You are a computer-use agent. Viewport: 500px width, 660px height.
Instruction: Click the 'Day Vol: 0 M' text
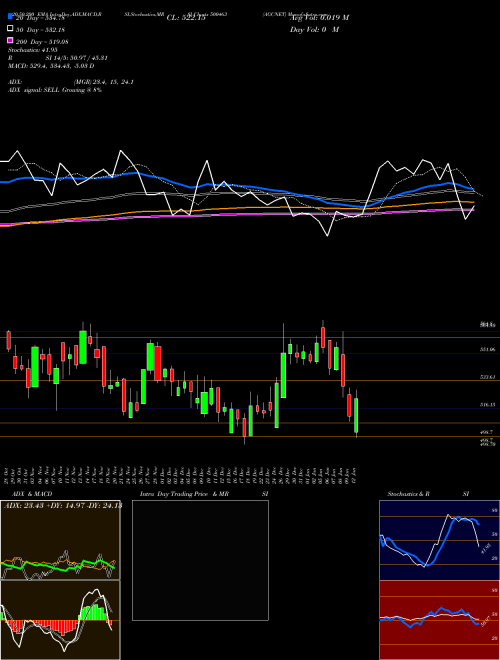(x=314, y=30)
